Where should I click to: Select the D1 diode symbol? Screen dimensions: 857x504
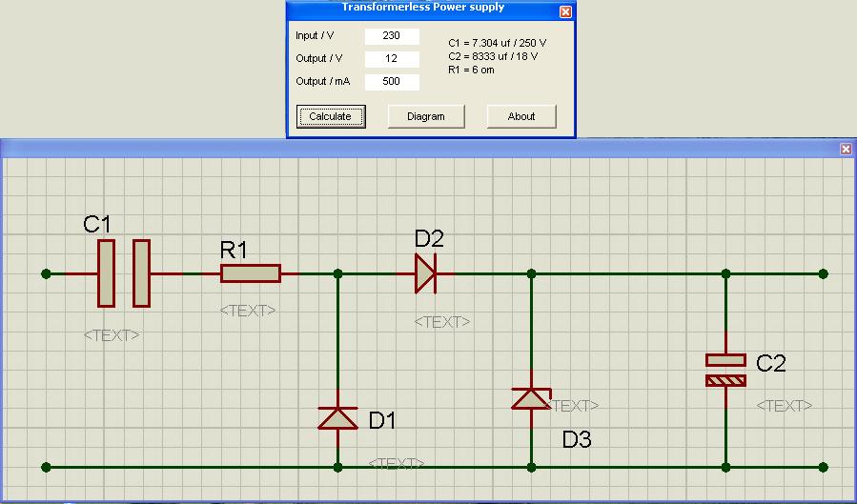tap(337, 418)
